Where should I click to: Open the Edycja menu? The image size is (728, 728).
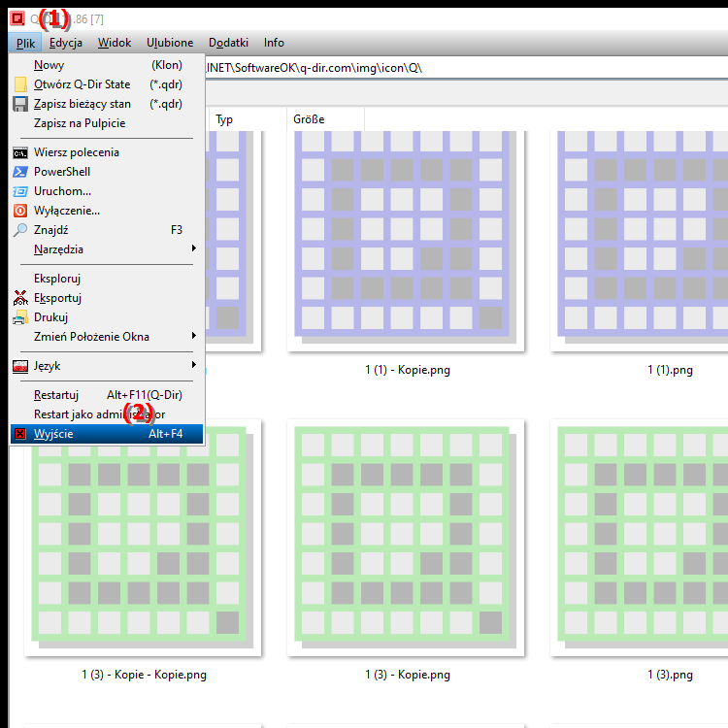coord(65,43)
